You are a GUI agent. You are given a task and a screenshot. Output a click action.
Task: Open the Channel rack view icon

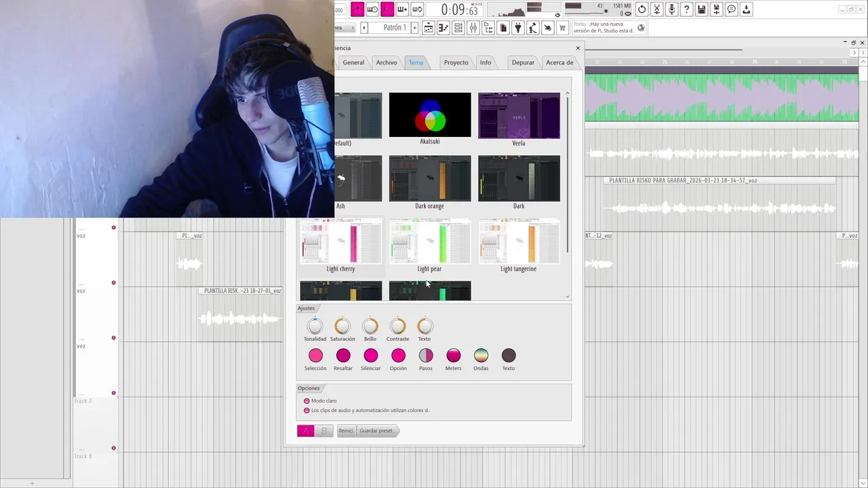click(458, 28)
